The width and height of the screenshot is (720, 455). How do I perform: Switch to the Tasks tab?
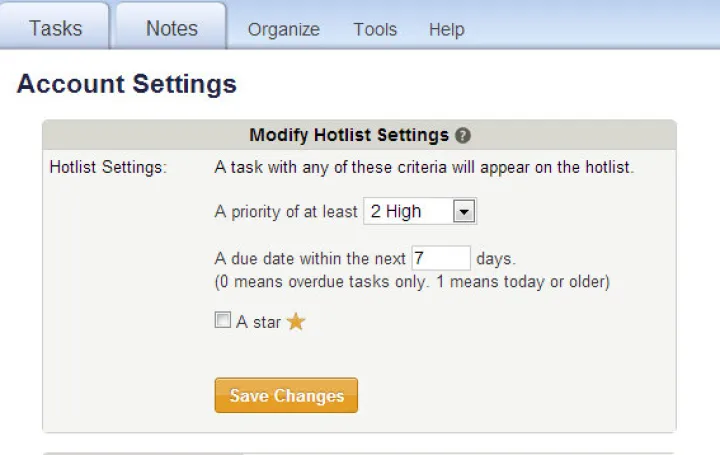point(55,26)
